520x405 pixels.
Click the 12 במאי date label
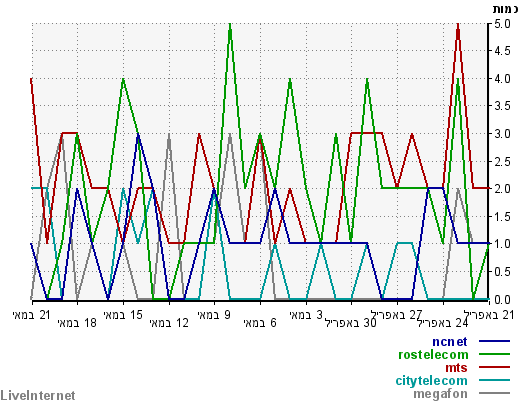(x=169, y=323)
